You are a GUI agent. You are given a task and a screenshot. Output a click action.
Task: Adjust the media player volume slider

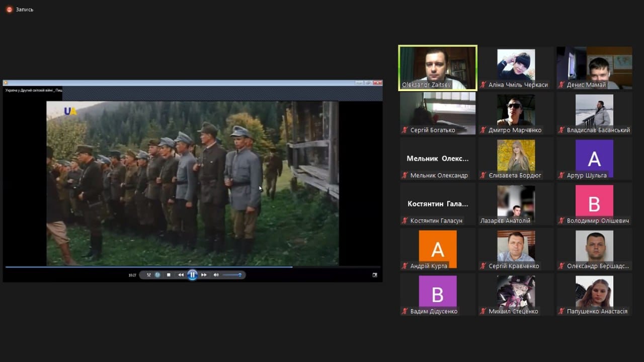coord(232,275)
